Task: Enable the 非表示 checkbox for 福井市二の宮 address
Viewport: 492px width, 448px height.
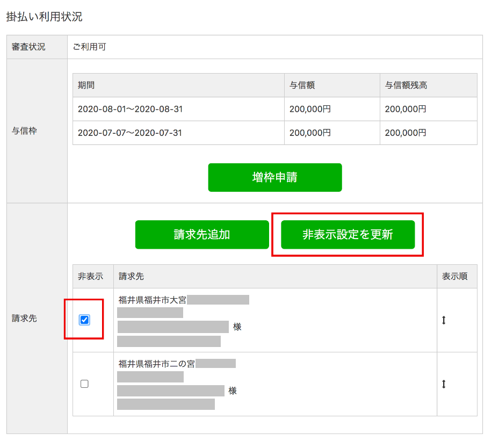Action: 84,384
